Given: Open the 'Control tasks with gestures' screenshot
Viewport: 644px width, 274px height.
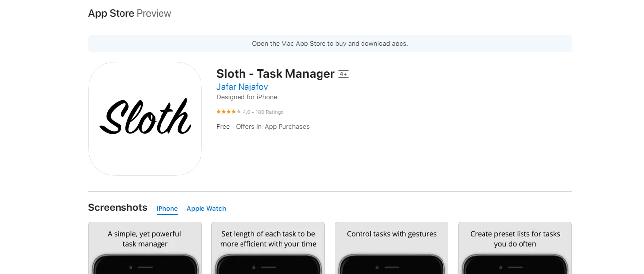Looking at the screenshot, I should (x=392, y=248).
